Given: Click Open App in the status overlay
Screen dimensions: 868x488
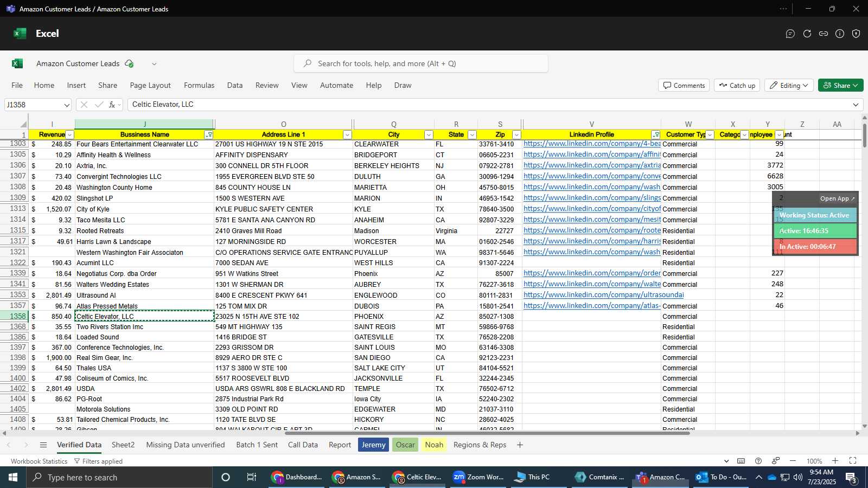Looking at the screenshot, I should pyautogui.click(x=837, y=199).
